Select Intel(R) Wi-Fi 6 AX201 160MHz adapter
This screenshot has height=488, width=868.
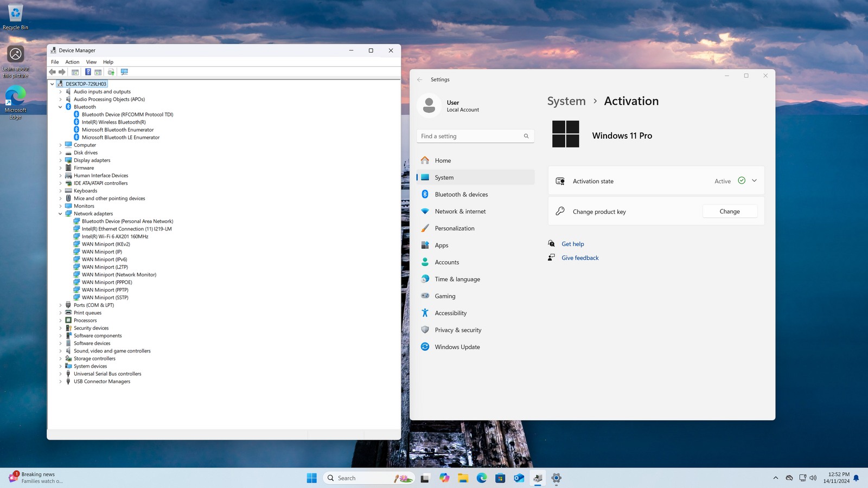coord(114,236)
